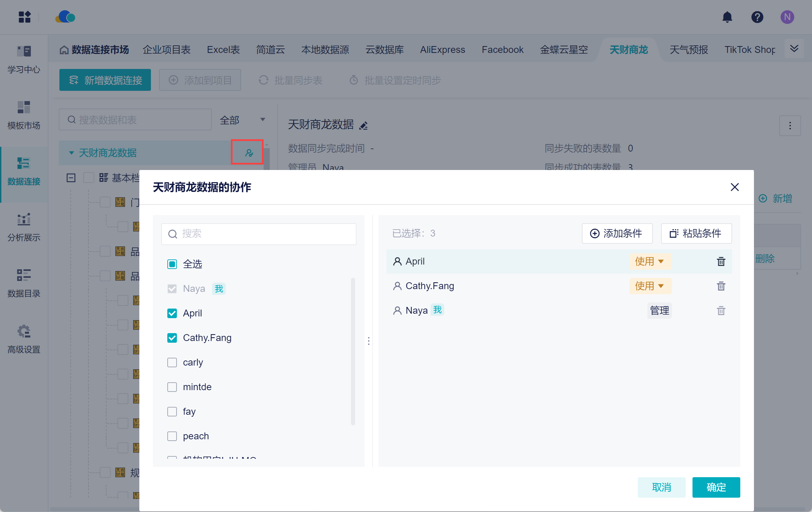This screenshot has height=512, width=812.
Task: Open the help question mark icon
Action: [x=757, y=17]
